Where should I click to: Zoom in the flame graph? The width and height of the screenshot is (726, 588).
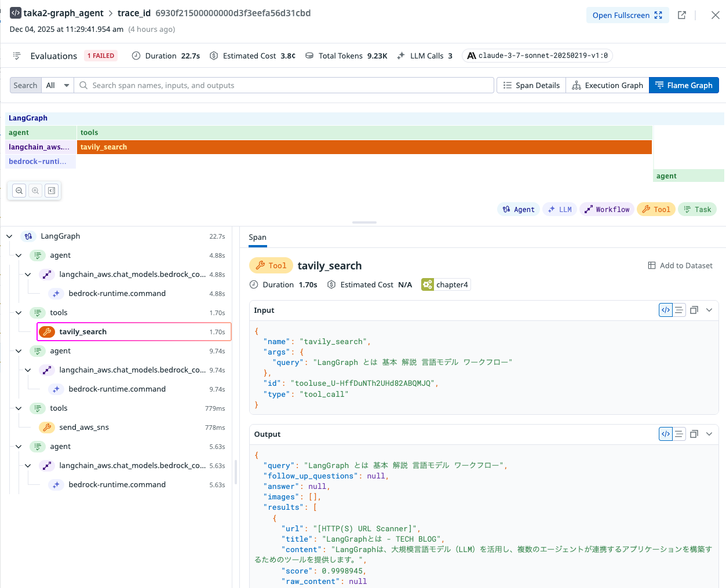pyautogui.click(x=35, y=191)
